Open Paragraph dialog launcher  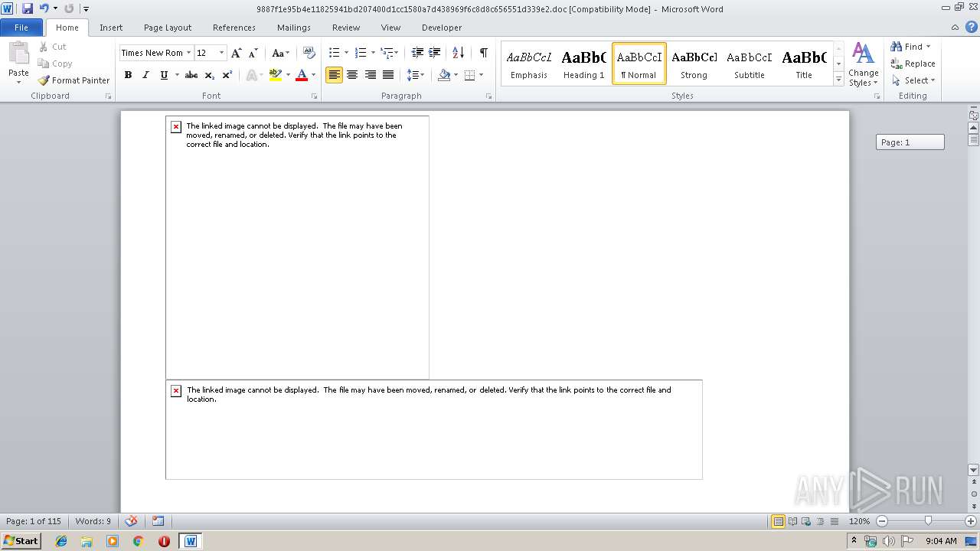[489, 96]
